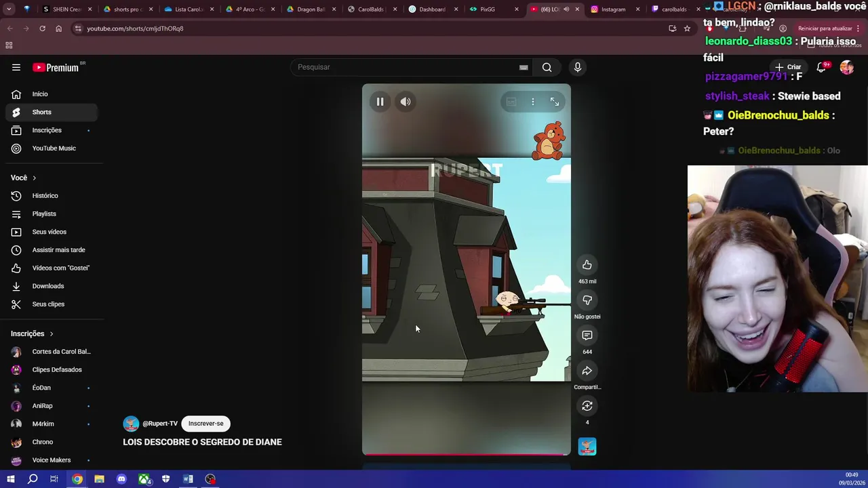Open Discord from the taskbar

[121, 479]
